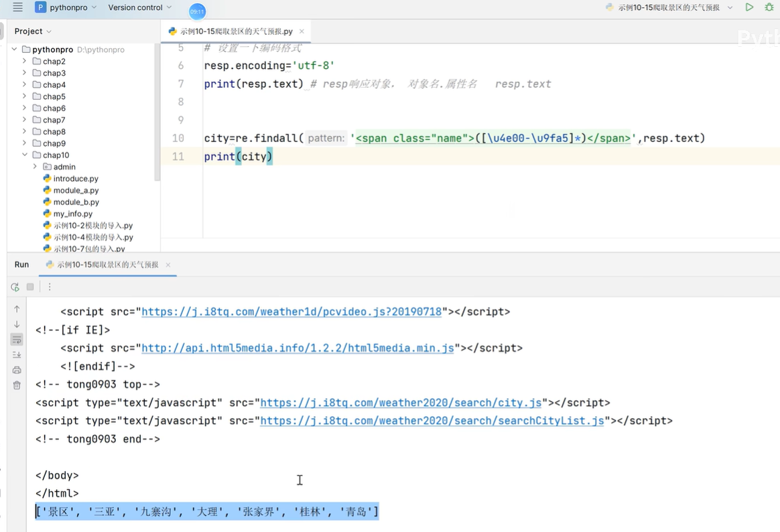Click scroll to end icon

pos(17,354)
